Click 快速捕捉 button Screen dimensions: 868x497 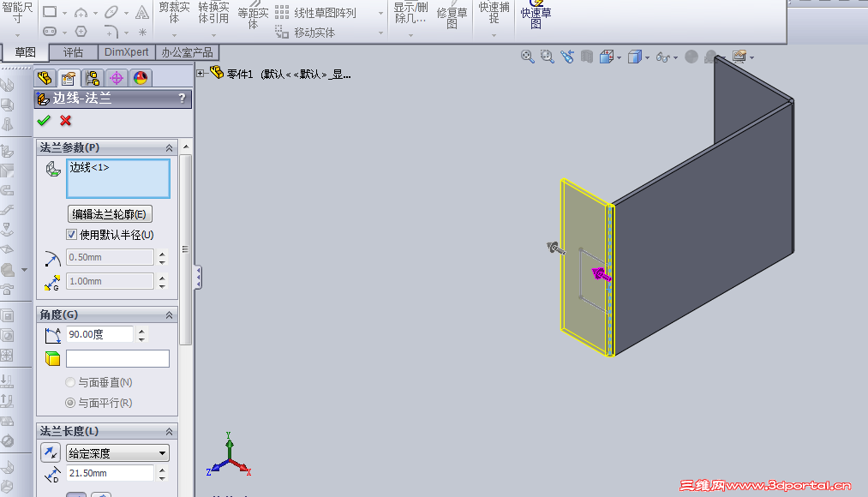(x=494, y=14)
